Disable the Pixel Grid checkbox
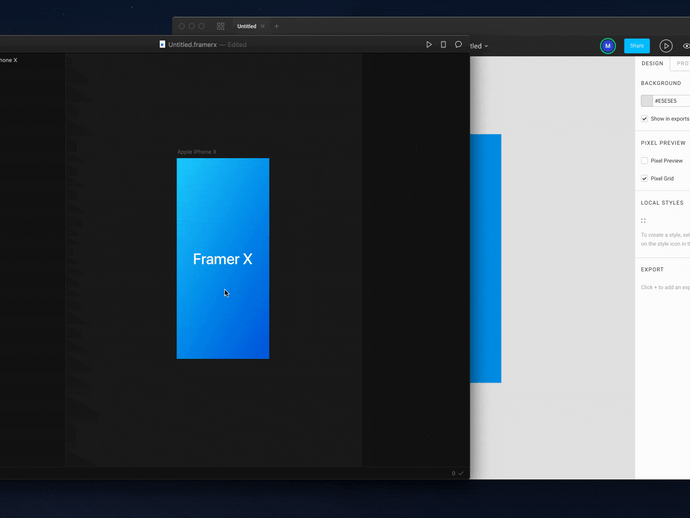Screen dimensions: 690x518 click(644, 178)
